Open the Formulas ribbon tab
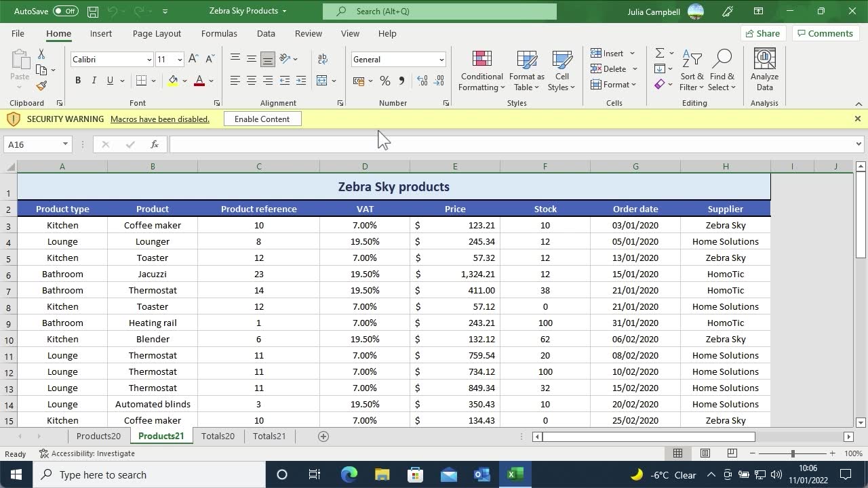 219,33
